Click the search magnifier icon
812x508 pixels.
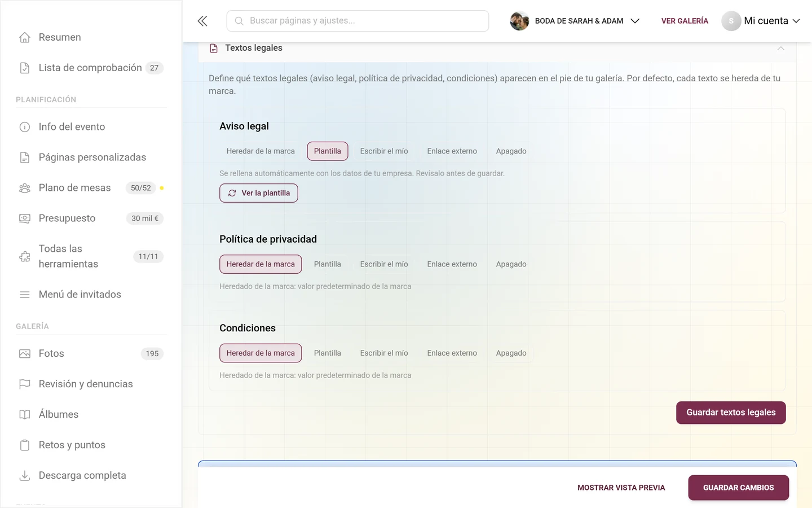tap(239, 21)
